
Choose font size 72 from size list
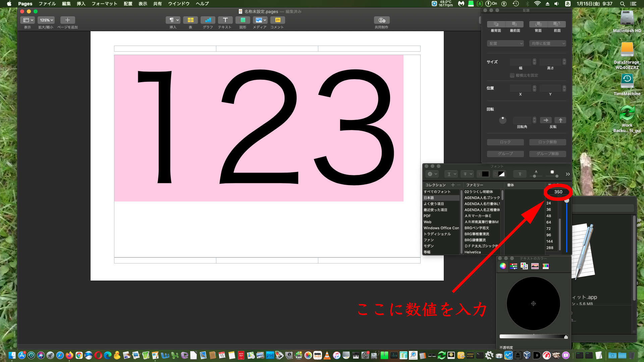click(x=548, y=229)
